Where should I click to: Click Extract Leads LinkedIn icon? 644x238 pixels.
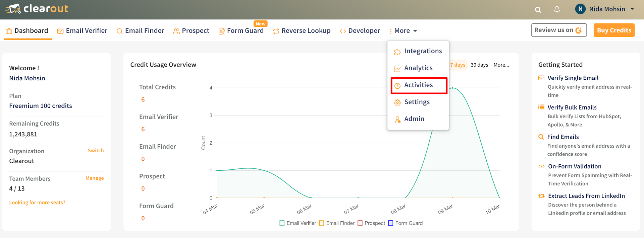tap(541, 196)
